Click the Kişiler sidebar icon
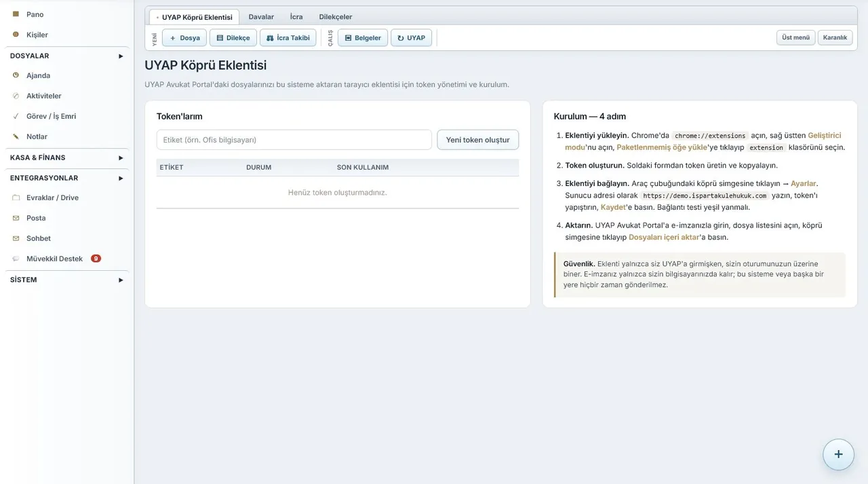Image resolution: width=868 pixels, height=484 pixels. point(16,35)
